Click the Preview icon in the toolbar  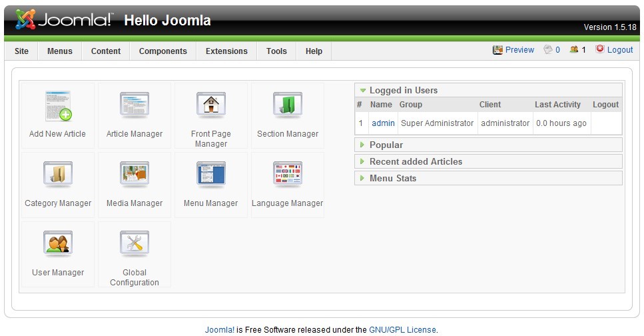coord(497,50)
